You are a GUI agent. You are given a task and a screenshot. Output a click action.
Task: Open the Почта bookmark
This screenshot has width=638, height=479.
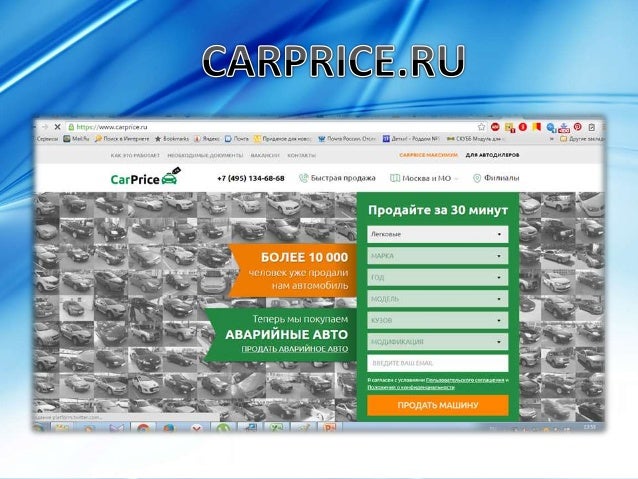tap(237, 139)
